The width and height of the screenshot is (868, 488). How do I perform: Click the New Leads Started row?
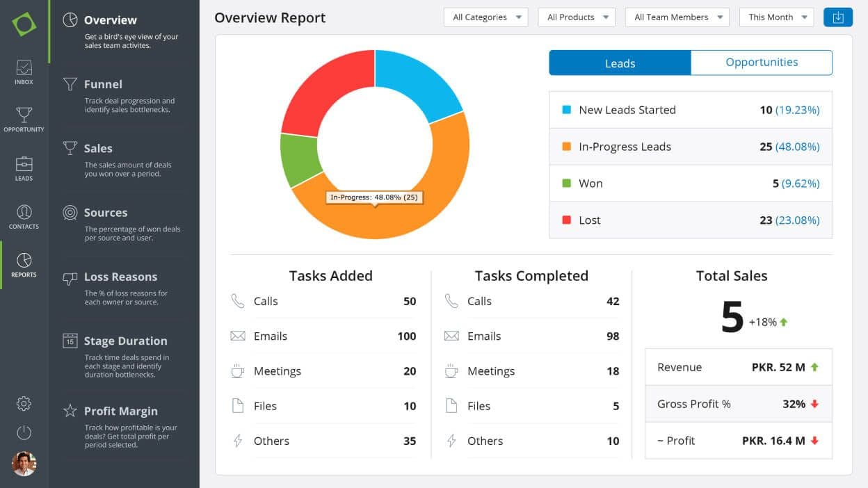[691, 110]
